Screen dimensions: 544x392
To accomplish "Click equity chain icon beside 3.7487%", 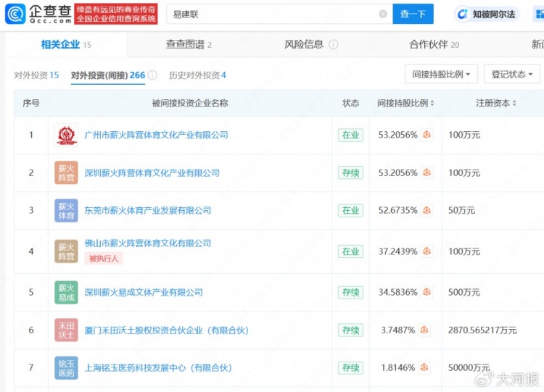I will click(426, 330).
